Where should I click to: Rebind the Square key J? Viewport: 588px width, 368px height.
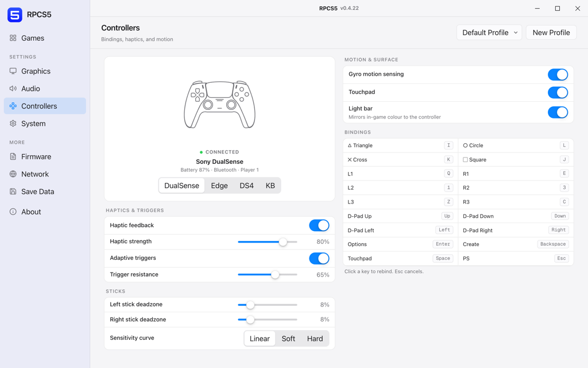pos(564,159)
